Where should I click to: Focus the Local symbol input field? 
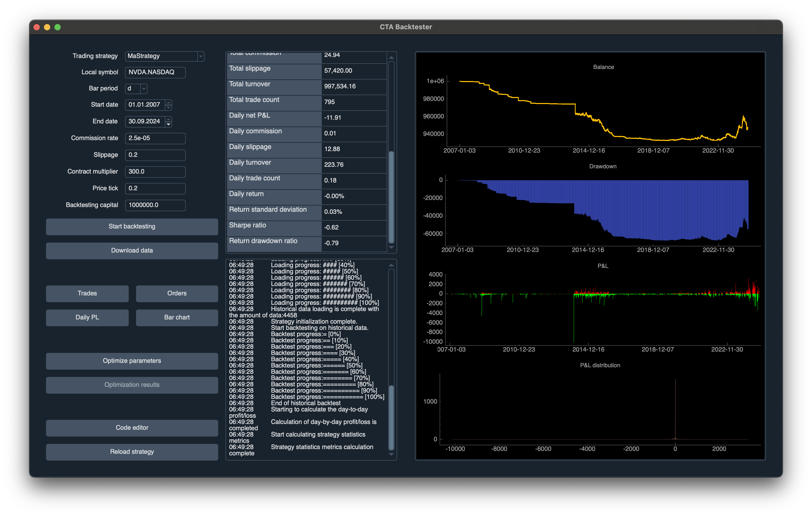coord(155,72)
